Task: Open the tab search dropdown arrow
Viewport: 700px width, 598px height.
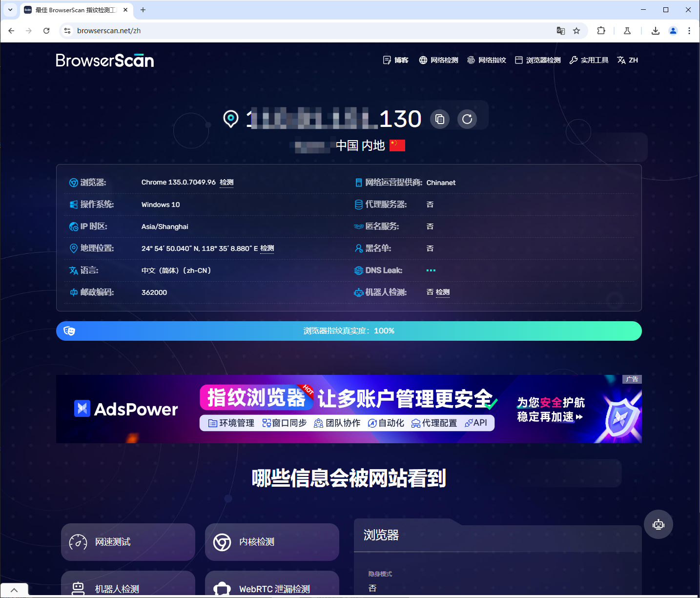Action: [x=10, y=10]
